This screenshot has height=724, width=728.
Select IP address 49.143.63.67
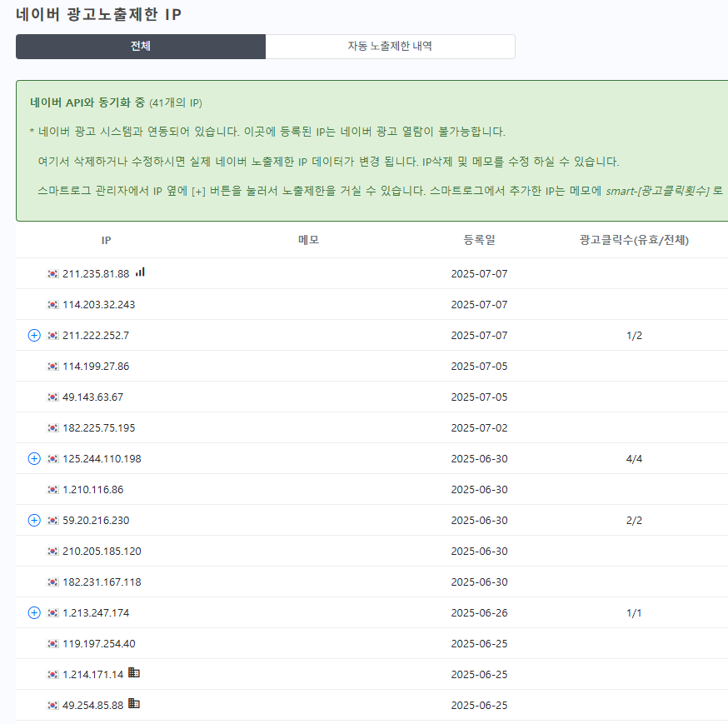pos(92,397)
